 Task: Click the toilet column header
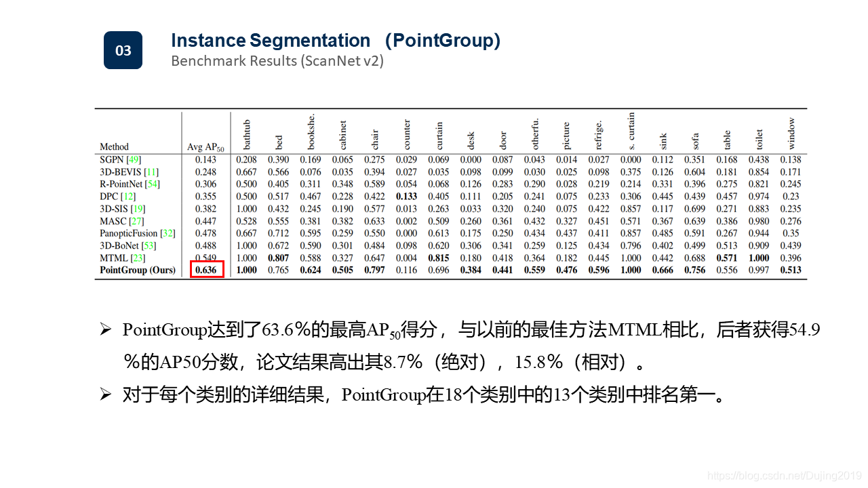click(759, 139)
